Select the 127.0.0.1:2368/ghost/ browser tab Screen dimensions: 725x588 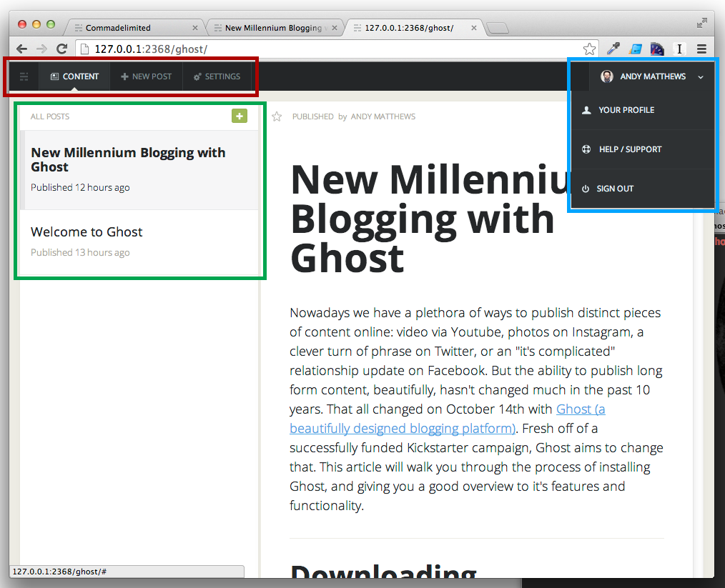tap(414, 28)
